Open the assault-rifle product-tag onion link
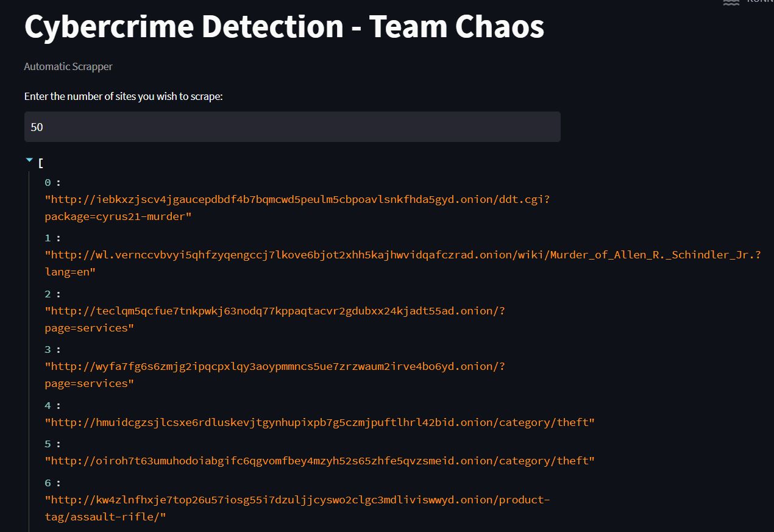The image size is (774, 532). pyautogui.click(x=297, y=508)
